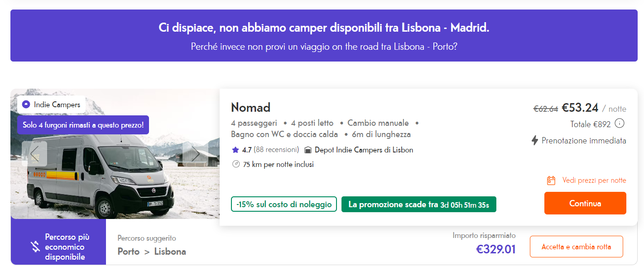Open Vedi prezzi per notte link

594,181
